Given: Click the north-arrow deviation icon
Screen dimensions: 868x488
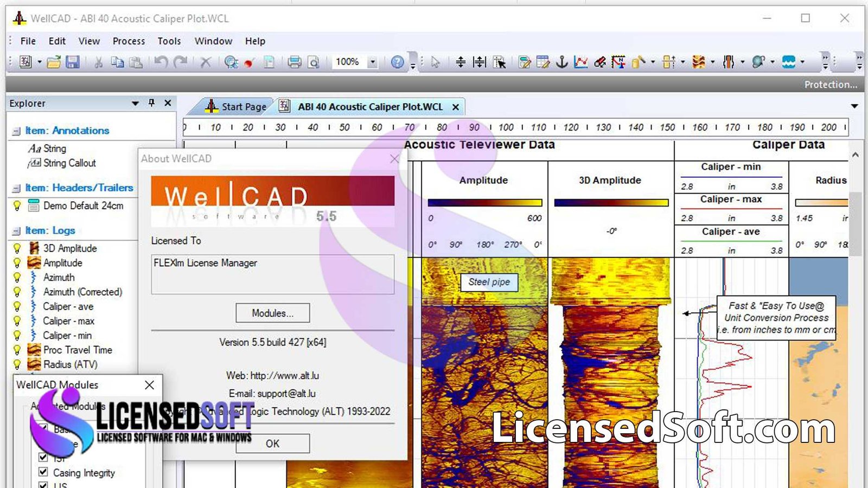Looking at the screenshot, I should (x=619, y=62).
